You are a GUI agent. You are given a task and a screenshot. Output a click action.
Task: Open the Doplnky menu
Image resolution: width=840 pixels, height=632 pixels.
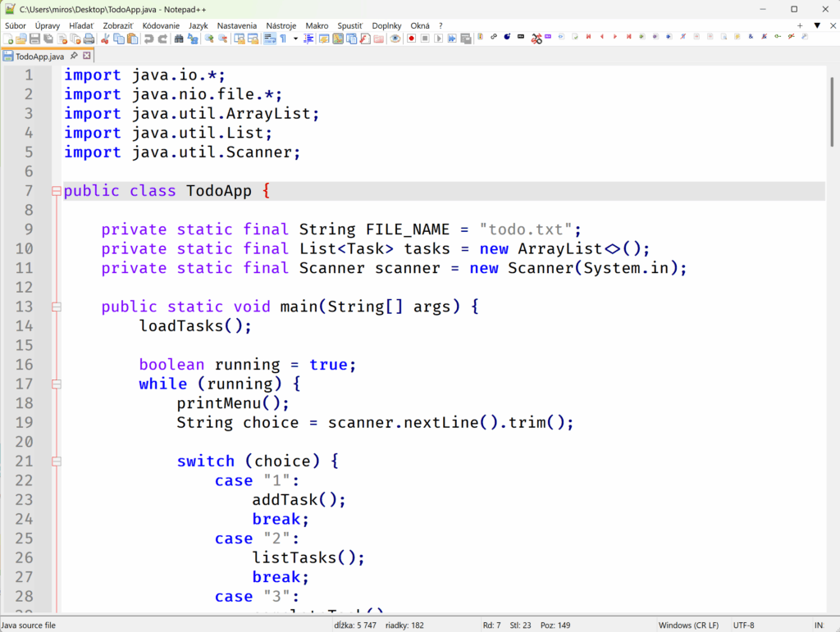[x=387, y=25]
